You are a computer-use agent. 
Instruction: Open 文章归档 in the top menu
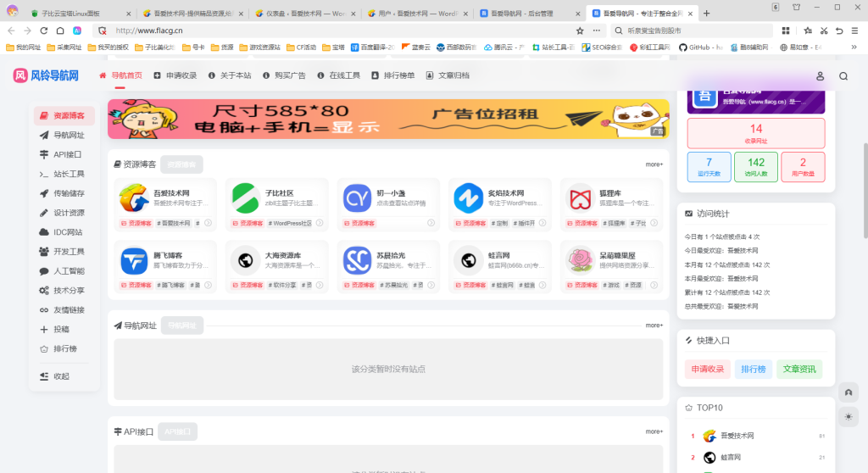(x=448, y=75)
